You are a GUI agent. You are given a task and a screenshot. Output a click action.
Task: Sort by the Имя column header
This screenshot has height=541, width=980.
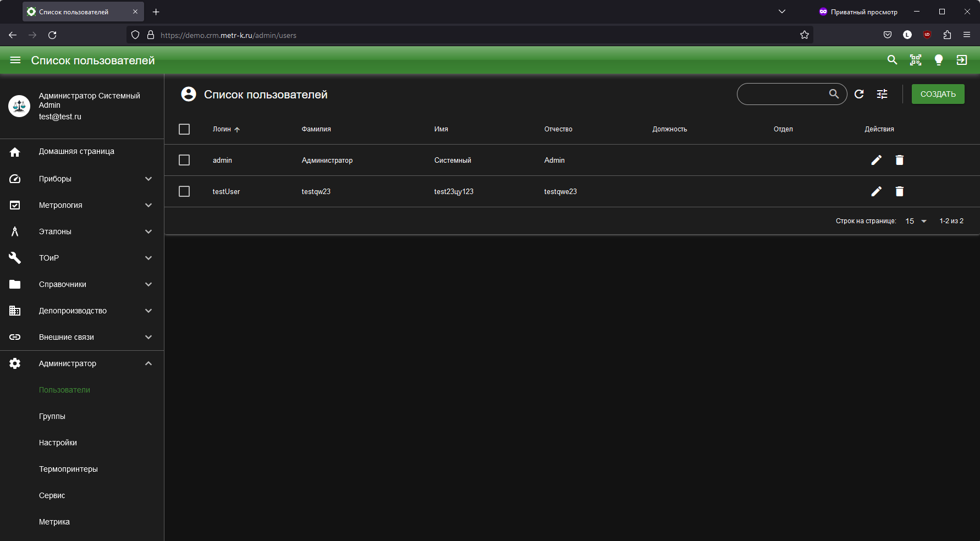[441, 129]
